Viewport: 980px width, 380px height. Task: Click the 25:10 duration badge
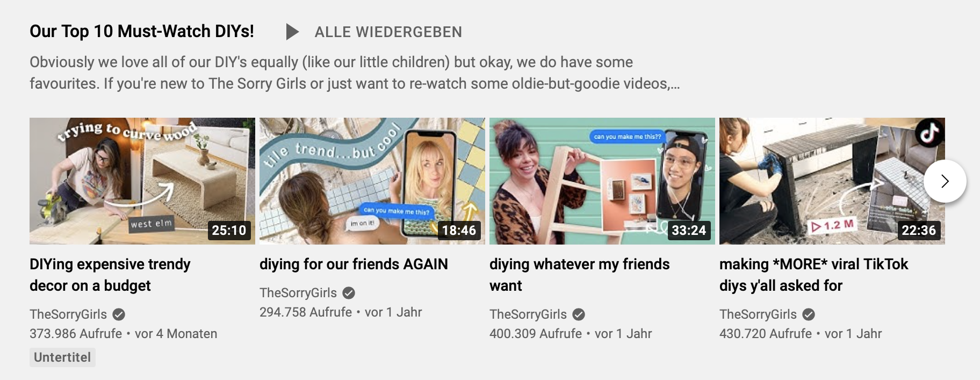click(229, 231)
